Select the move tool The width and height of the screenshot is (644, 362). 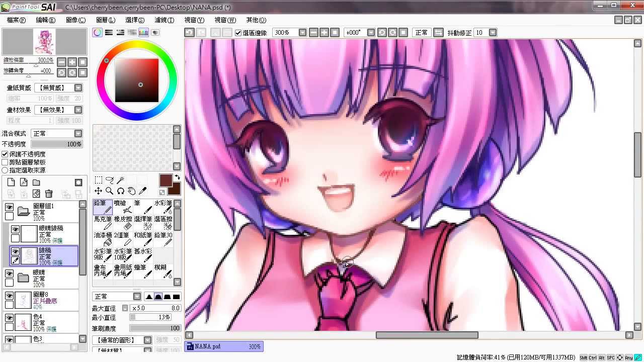coord(98,191)
